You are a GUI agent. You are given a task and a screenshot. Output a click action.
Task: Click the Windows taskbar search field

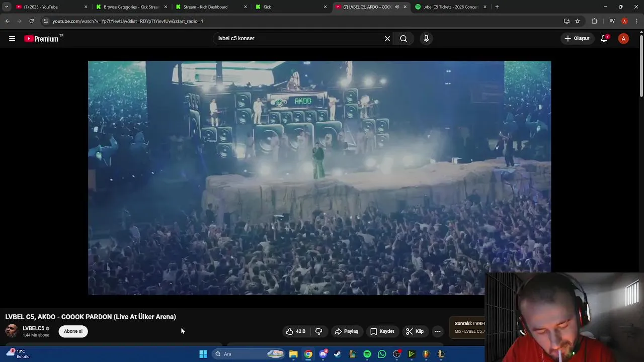(x=249, y=354)
